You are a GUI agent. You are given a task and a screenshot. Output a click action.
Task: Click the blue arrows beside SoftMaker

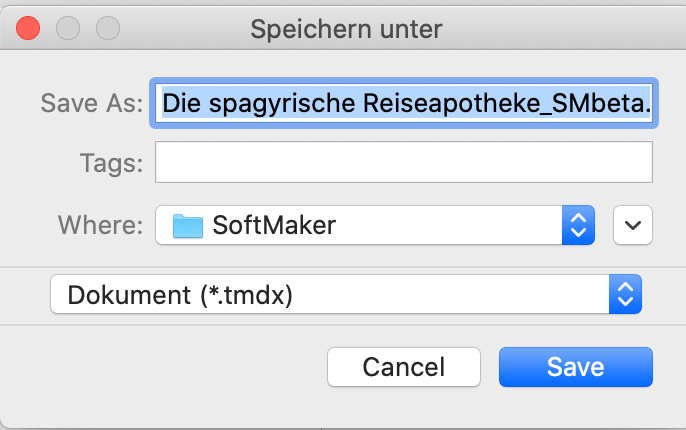click(578, 225)
